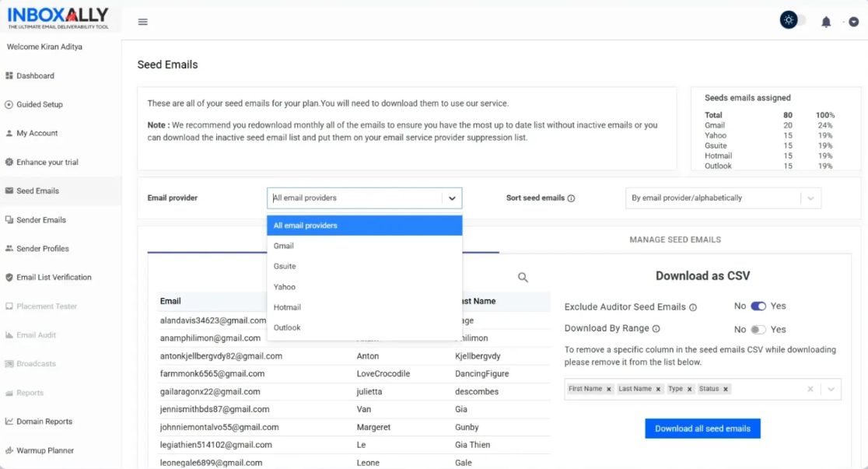
Task: Click the Guided Setup icon
Action: [x=9, y=104]
